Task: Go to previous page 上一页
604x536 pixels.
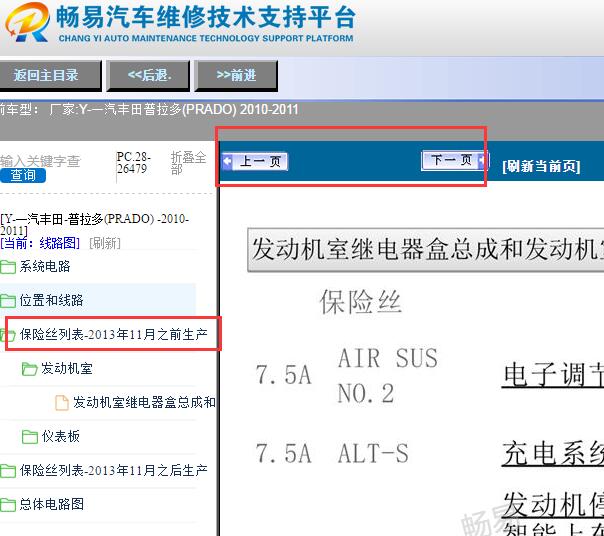Action: tap(255, 161)
